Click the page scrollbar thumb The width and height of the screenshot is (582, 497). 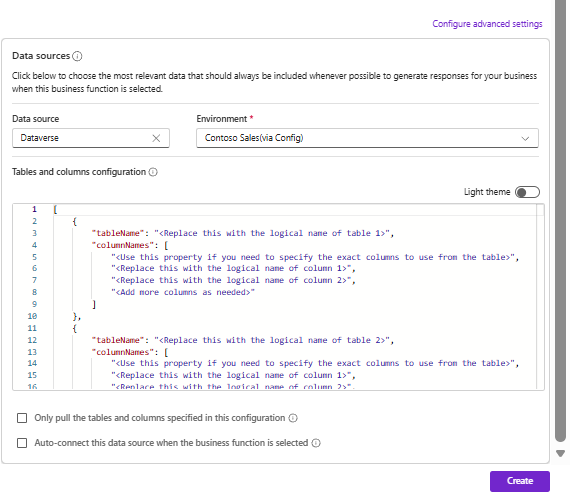tap(560, 221)
